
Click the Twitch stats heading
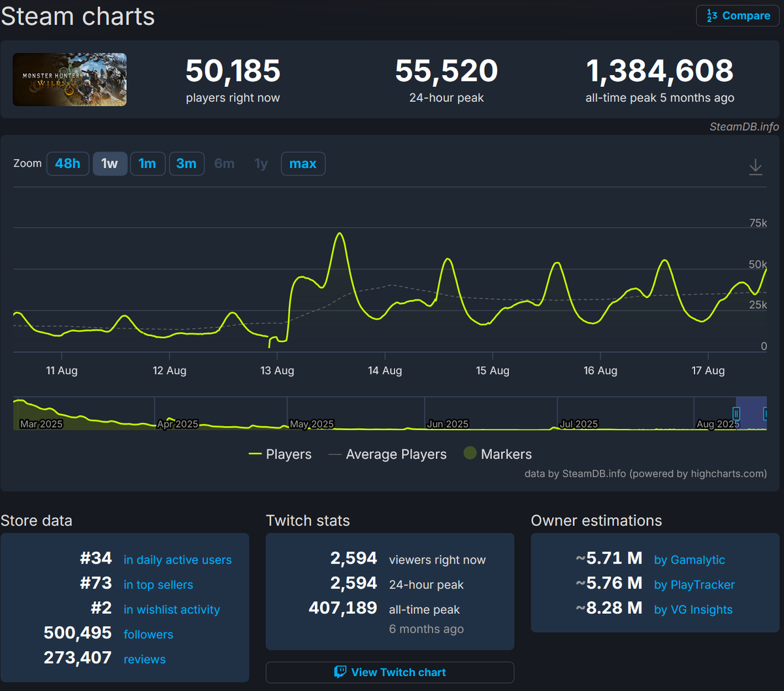tap(308, 521)
